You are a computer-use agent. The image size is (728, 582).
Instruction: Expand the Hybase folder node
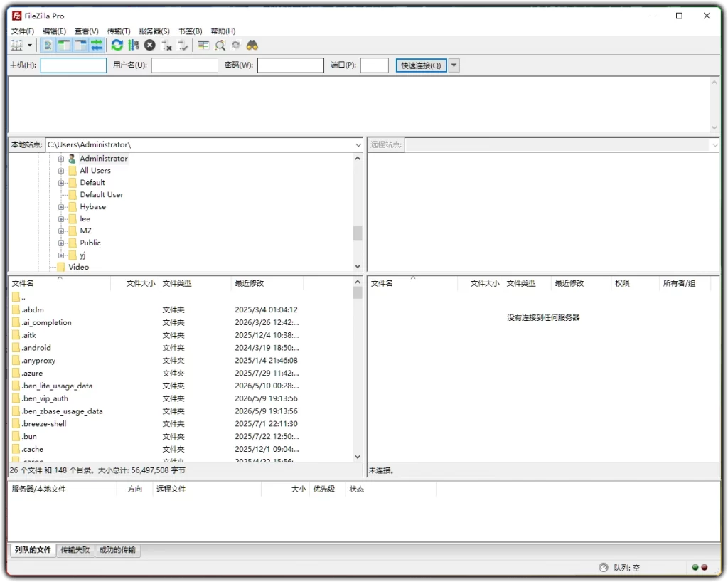(61, 207)
